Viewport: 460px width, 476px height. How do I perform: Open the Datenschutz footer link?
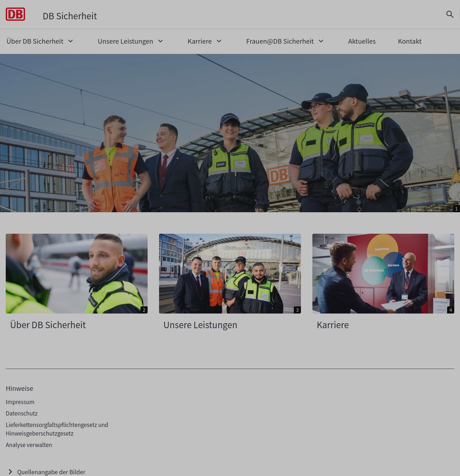[21, 413]
